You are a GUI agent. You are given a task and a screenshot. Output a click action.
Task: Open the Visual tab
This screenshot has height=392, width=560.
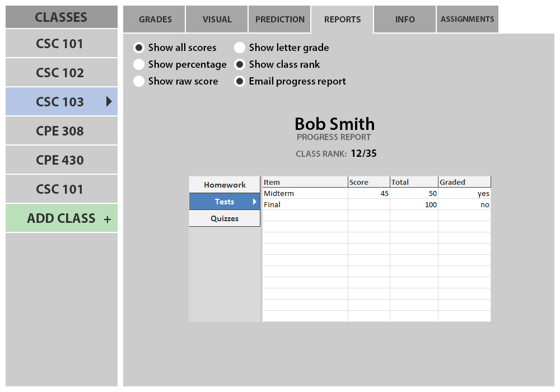pos(217,20)
